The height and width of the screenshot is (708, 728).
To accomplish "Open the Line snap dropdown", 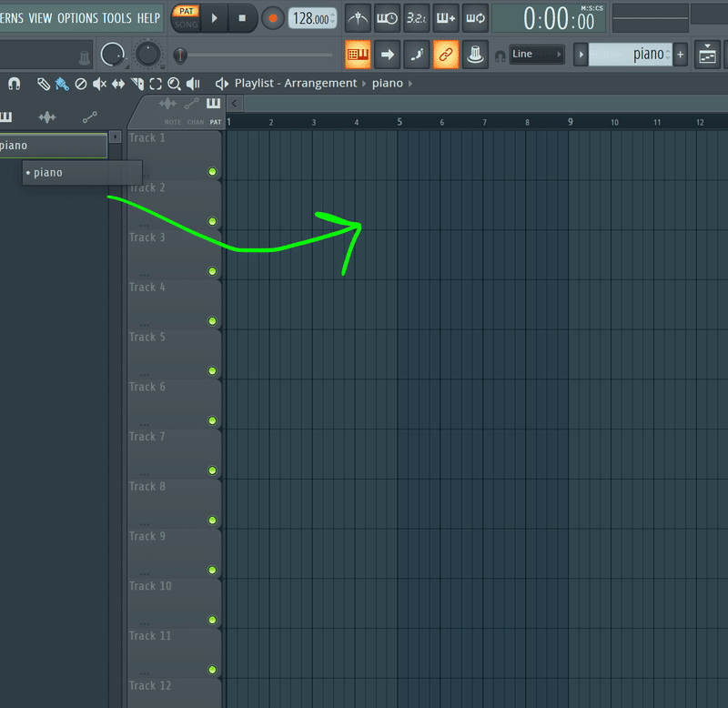I will [537, 55].
